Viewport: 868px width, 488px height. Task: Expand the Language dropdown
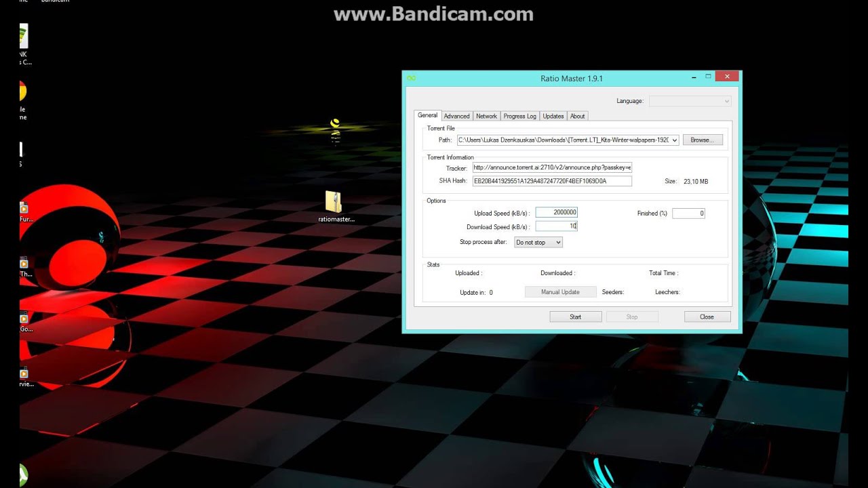coord(690,101)
